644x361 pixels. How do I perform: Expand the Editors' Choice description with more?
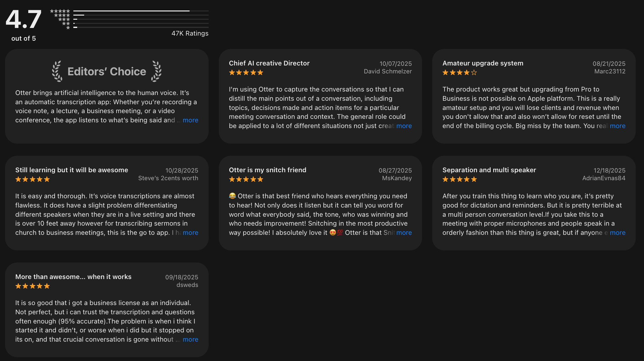pos(190,120)
